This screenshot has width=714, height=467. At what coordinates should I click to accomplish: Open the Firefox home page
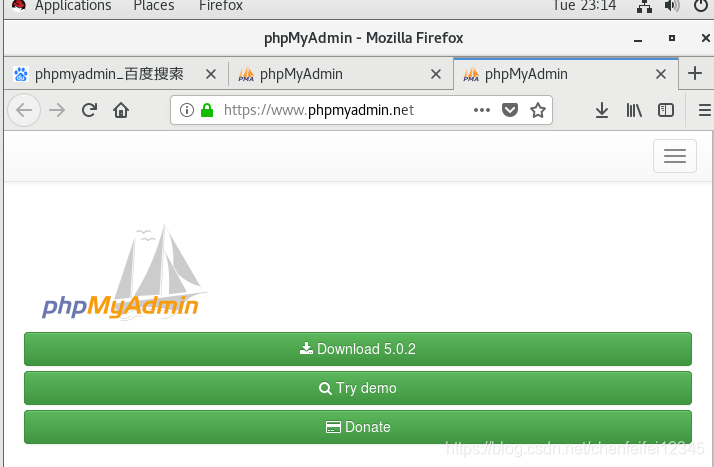click(121, 110)
